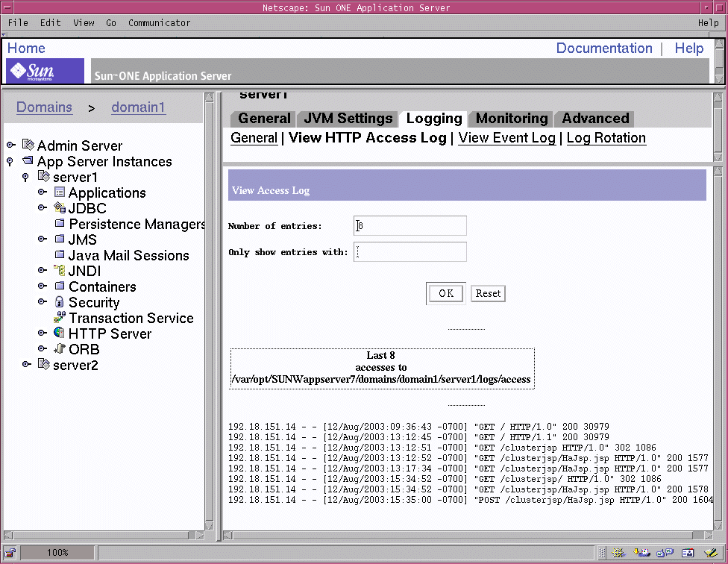Click the JDBC database icon
This screenshot has width=728, height=564.
click(x=60, y=207)
